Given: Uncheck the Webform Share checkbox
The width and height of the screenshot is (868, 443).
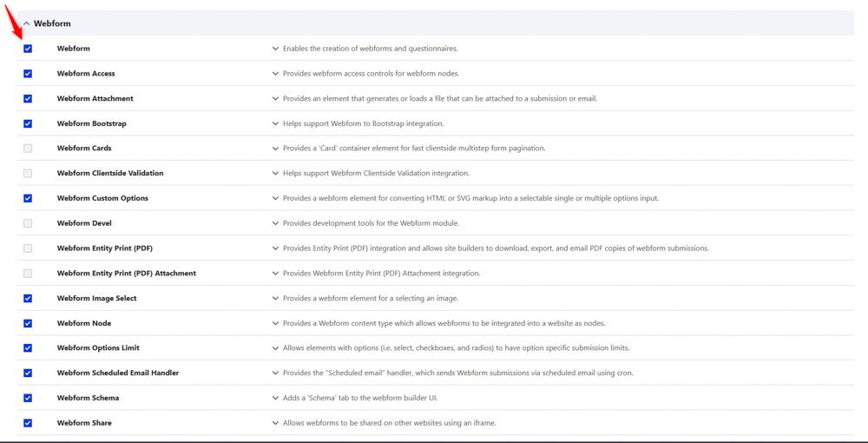Looking at the screenshot, I should click(x=28, y=423).
